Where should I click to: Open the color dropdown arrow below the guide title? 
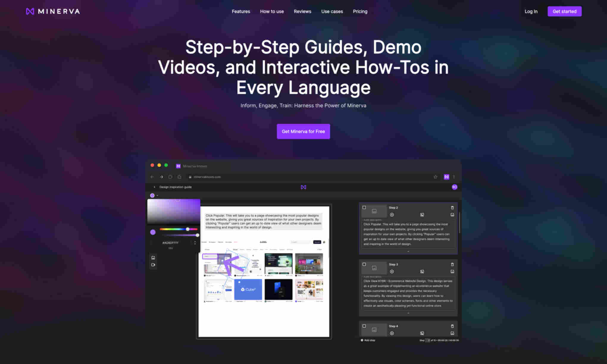(x=157, y=196)
